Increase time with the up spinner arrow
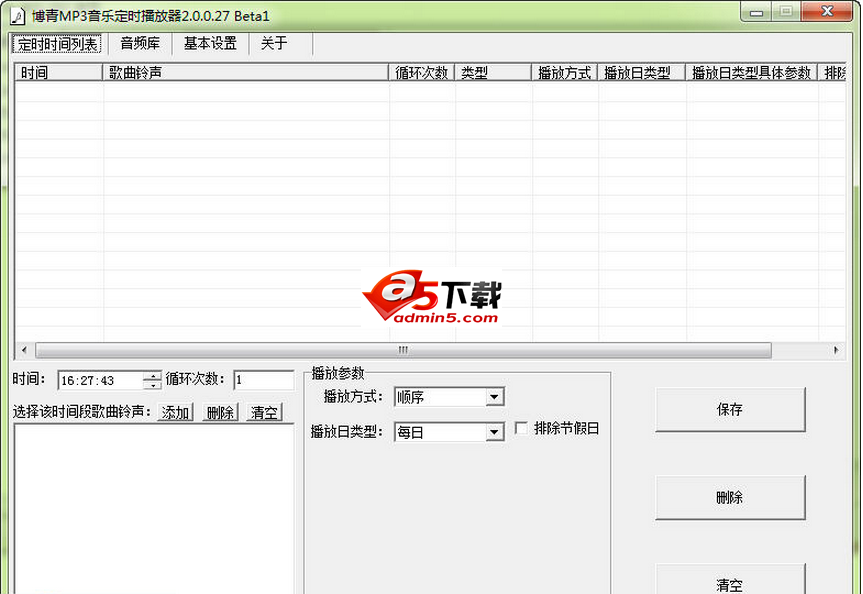The height and width of the screenshot is (594, 863). click(x=152, y=376)
